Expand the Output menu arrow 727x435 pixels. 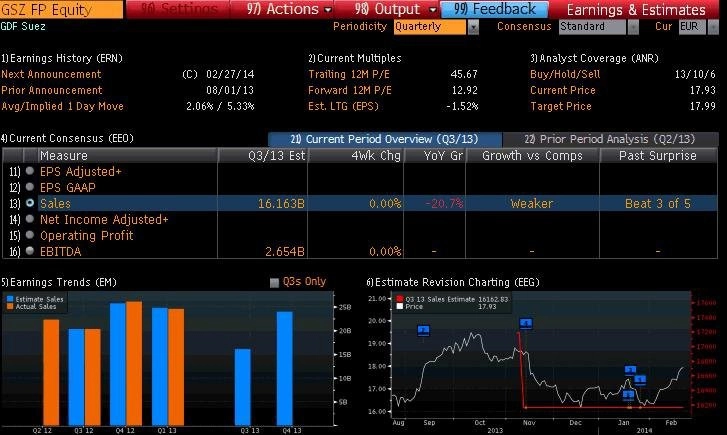click(x=433, y=10)
